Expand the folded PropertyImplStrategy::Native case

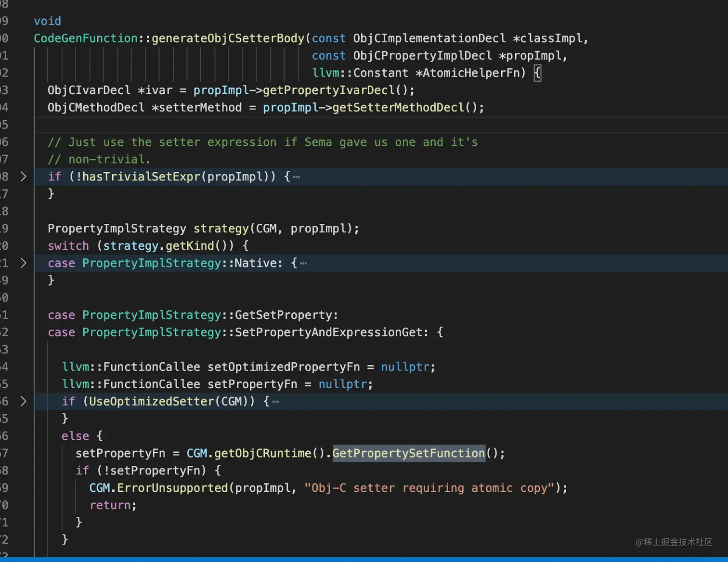23,263
